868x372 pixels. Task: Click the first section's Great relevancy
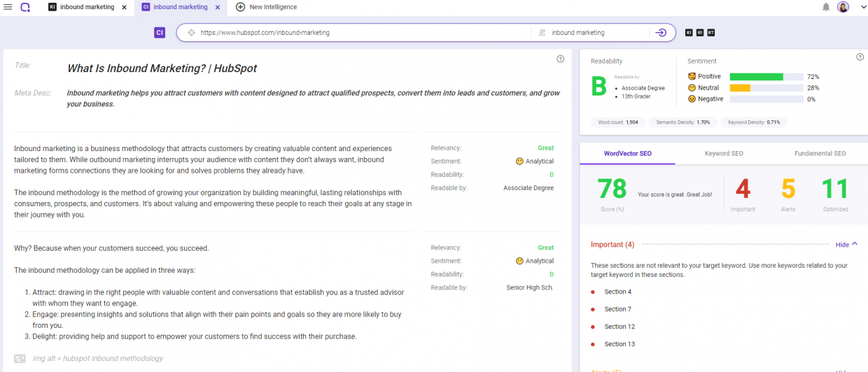click(x=545, y=148)
